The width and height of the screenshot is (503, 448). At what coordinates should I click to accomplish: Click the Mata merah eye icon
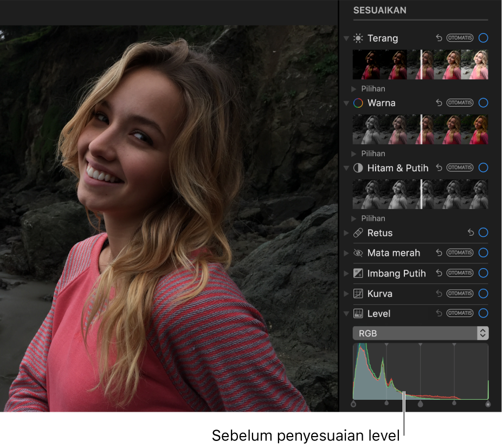click(x=358, y=253)
